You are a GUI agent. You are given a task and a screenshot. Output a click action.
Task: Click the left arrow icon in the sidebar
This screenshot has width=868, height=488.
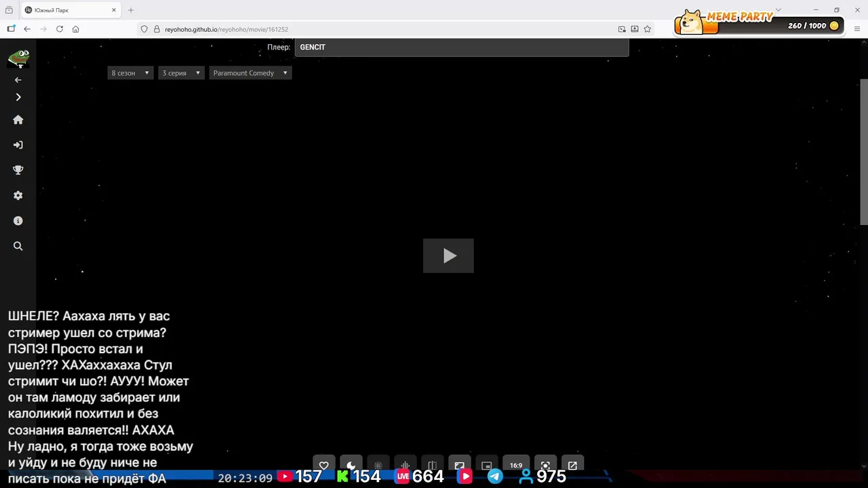[18, 80]
